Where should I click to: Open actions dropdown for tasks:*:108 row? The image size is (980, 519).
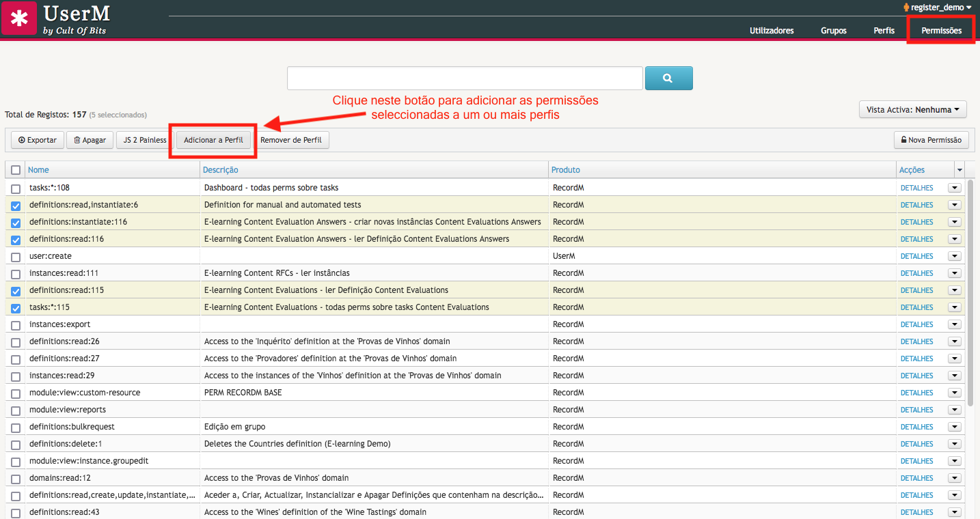pos(955,188)
